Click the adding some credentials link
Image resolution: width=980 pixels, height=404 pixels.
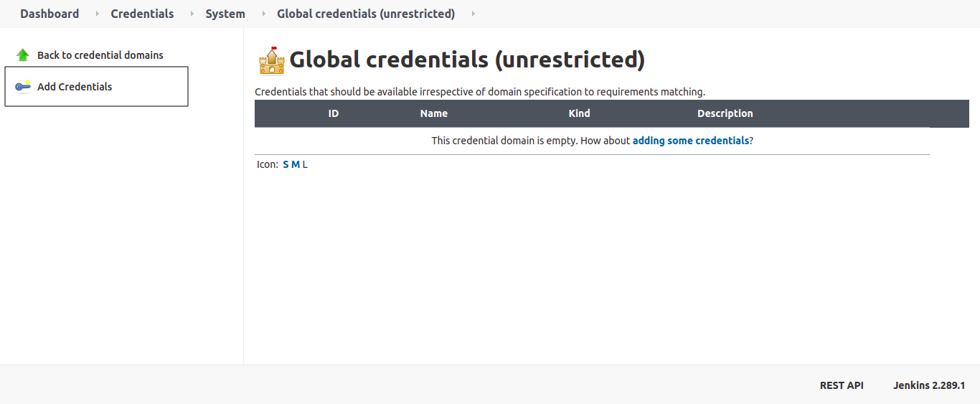(x=691, y=141)
